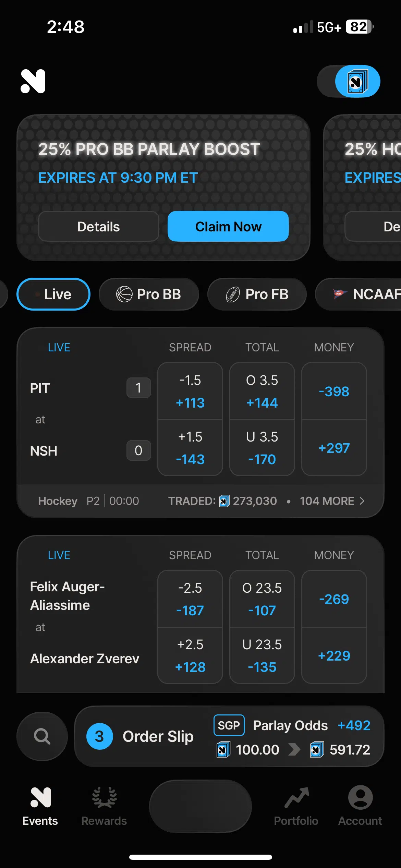Image resolution: width=401 pixels, height=868 pixels.
Task: Select the Pro BB basketball filter
Action: click(149, 294)
